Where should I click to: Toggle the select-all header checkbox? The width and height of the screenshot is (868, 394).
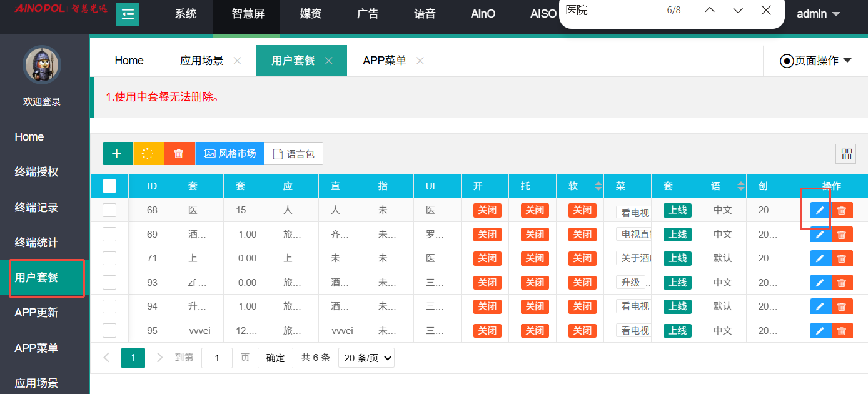point(109,186)
